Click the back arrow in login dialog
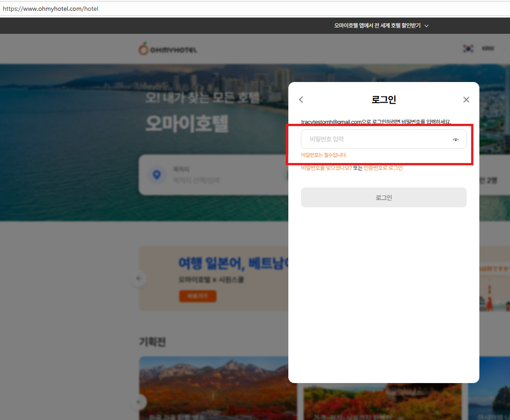This screenshot has height=420, width=510. pos(301,100)
